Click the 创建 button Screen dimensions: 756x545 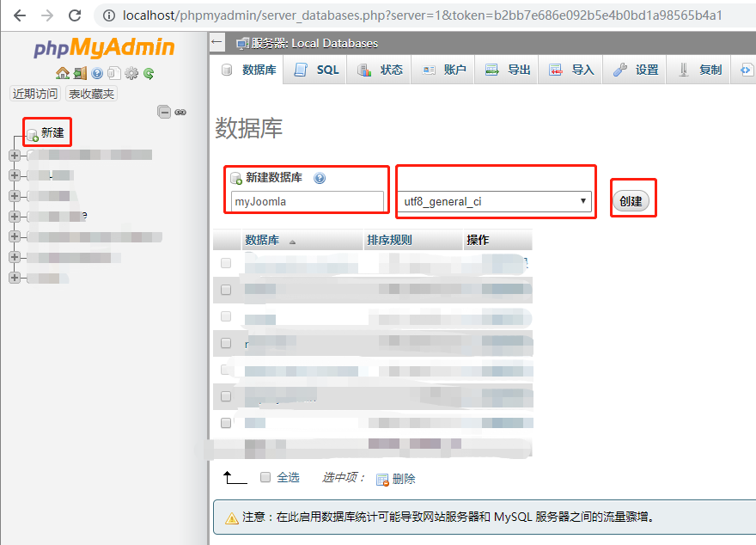point(631,201)
